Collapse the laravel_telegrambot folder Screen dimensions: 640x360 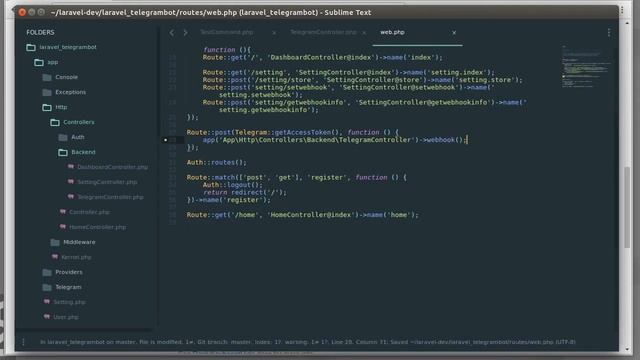click(68, 47)
